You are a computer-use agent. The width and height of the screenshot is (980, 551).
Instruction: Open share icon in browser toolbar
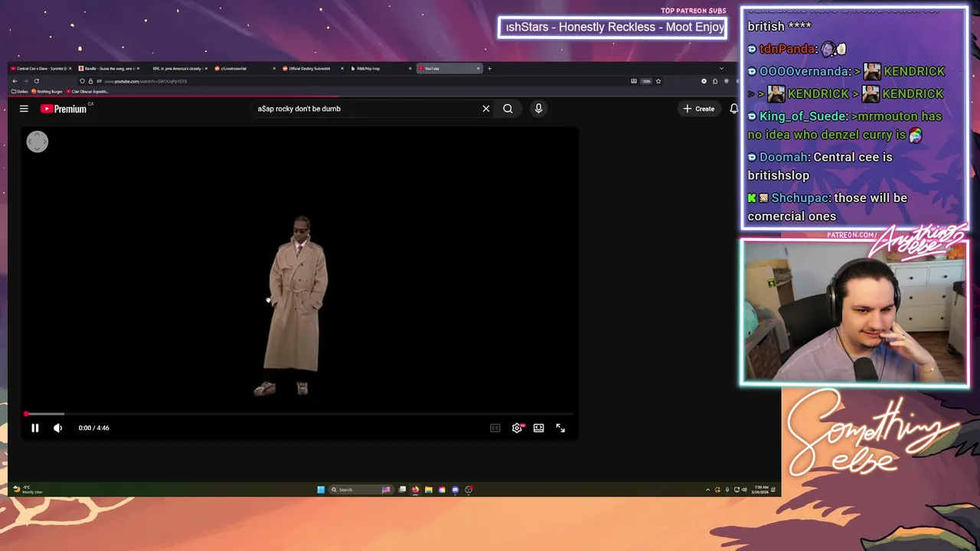pyautogui.click(x=715, y=81)
